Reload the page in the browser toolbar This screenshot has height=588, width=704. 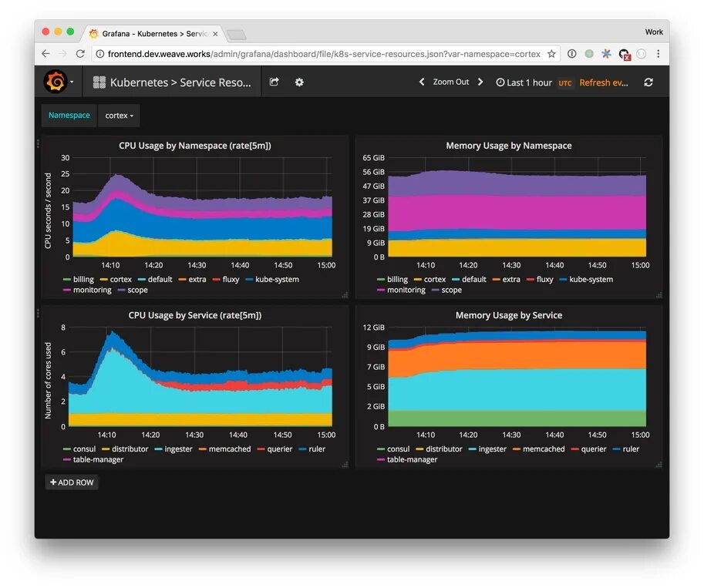(80, 53)
